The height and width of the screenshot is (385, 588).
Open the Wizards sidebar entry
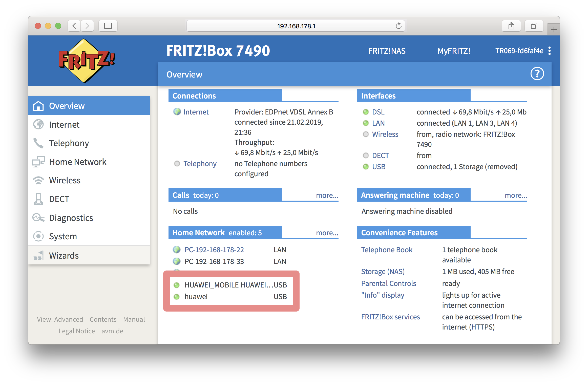pos(89,255)
